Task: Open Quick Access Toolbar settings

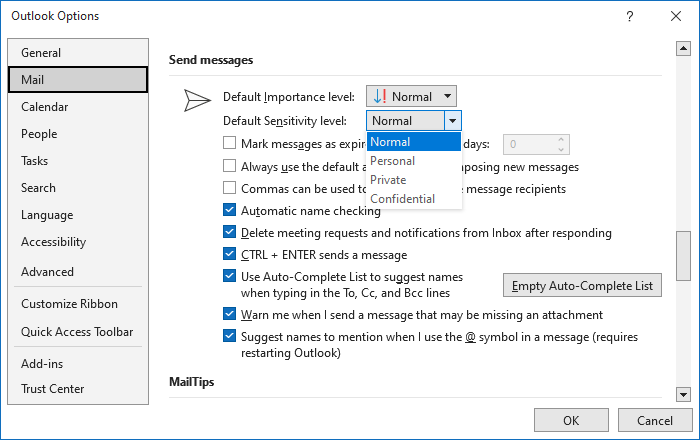Action: pos(78,332)
